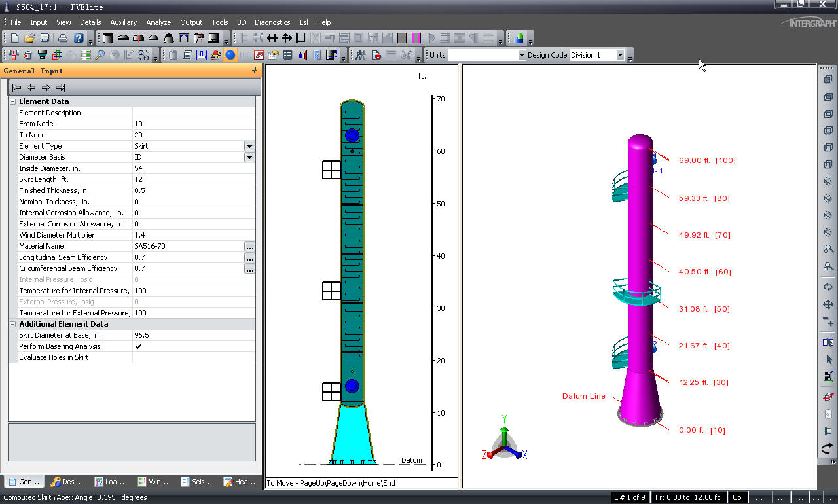Open the Circumferential Seam Efficiency ellipsis button
This screenshot has width=838, height=504.
(x=249, y=268)
